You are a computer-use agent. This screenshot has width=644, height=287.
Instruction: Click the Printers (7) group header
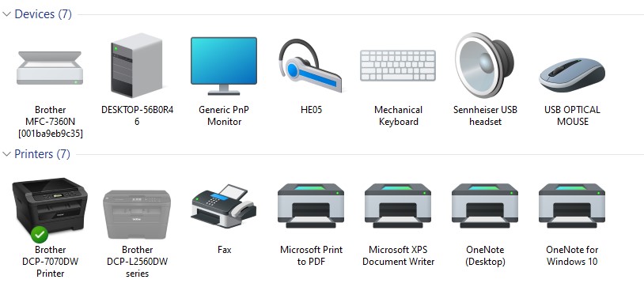[x=42, y=154]
